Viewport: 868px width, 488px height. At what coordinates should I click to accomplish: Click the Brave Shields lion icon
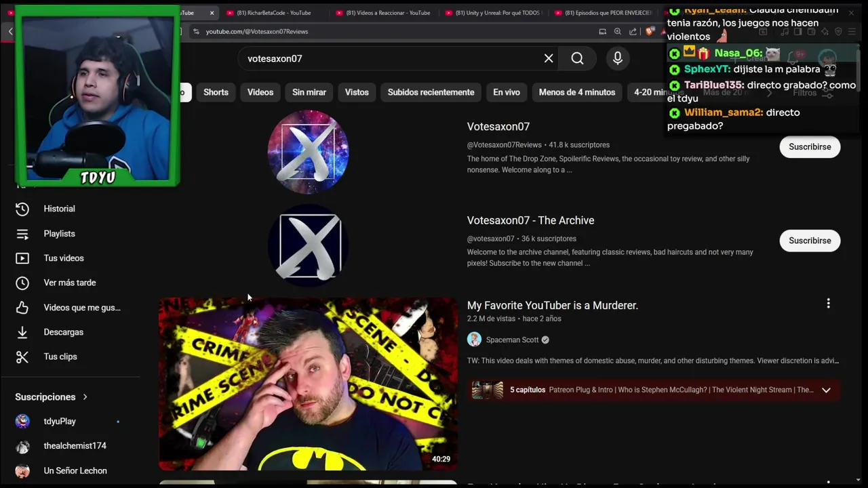(650, 31)
